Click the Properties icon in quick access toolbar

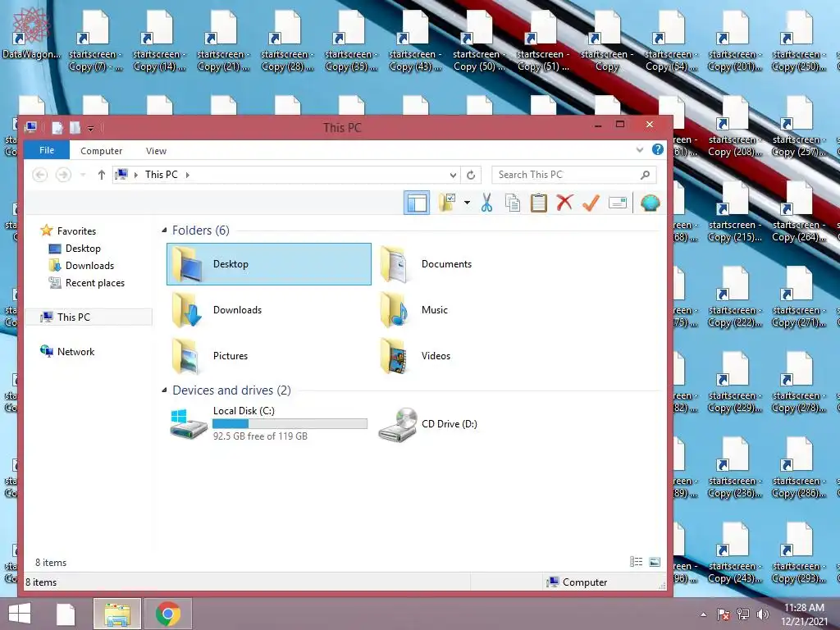pyautogui.click(x=57, y=127)
